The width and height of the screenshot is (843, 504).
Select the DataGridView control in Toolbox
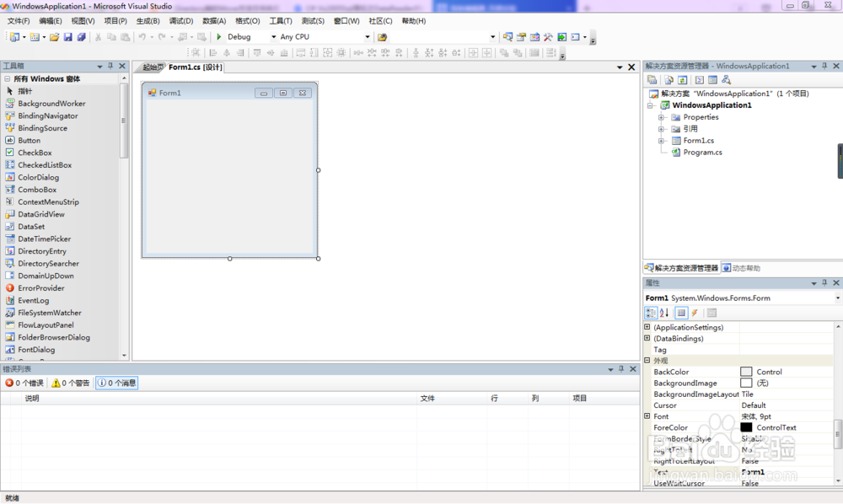coord(40,214)
